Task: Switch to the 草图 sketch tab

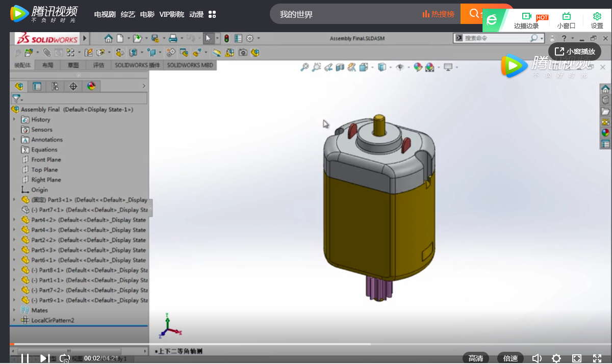Action: (73, 65)
